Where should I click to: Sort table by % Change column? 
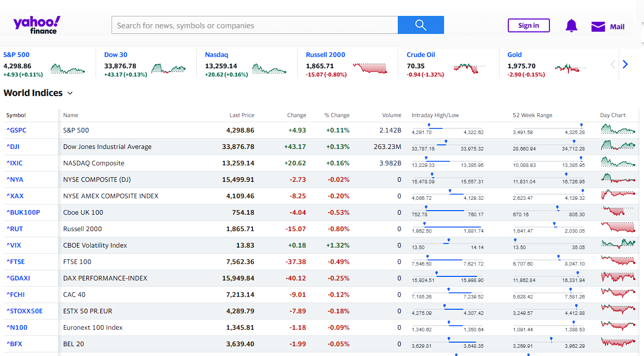click(337, 115)
